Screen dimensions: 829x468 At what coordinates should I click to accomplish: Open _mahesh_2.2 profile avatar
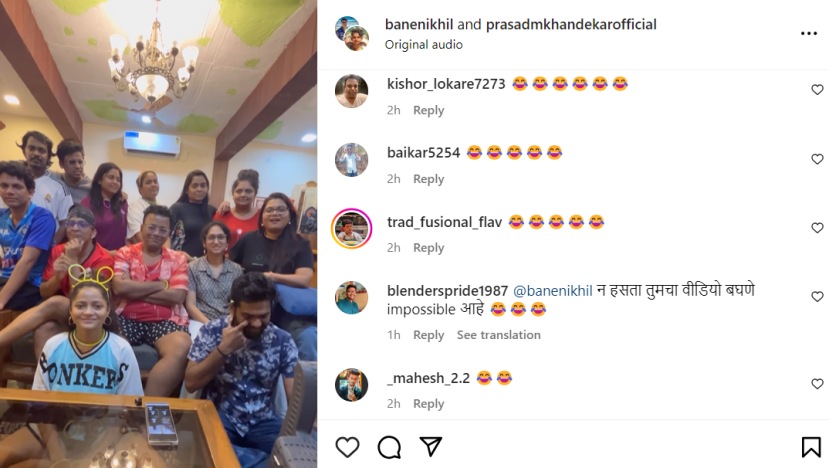[352, 384]
